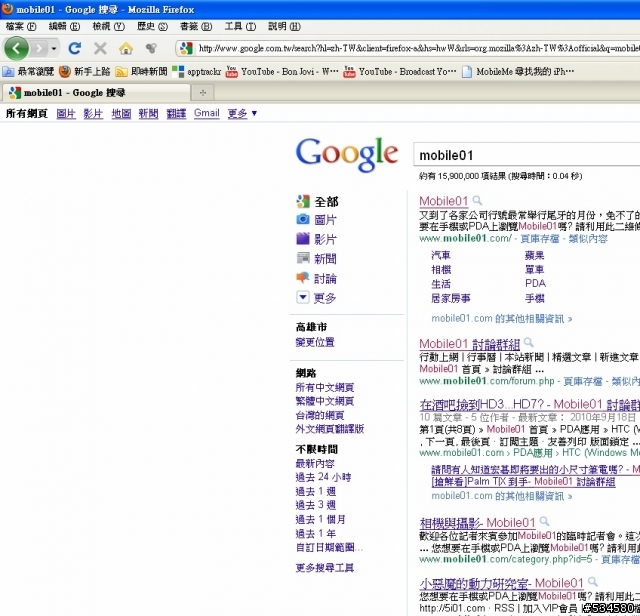Filter results to 過去 1 週
640x616 pixels.
click(x=316, y=491)
